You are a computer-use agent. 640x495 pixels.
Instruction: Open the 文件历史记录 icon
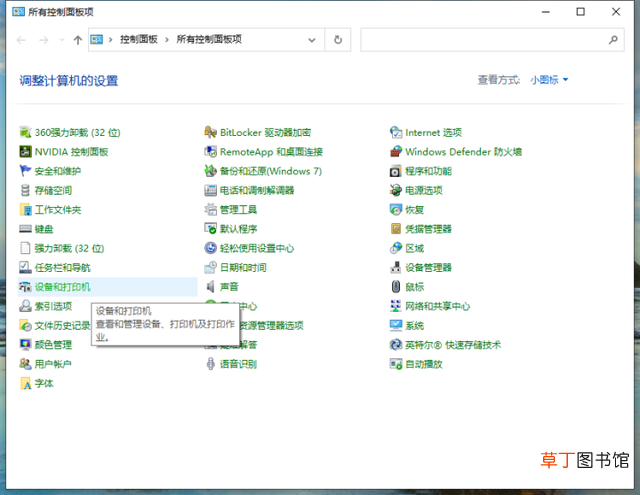(25, 325)
